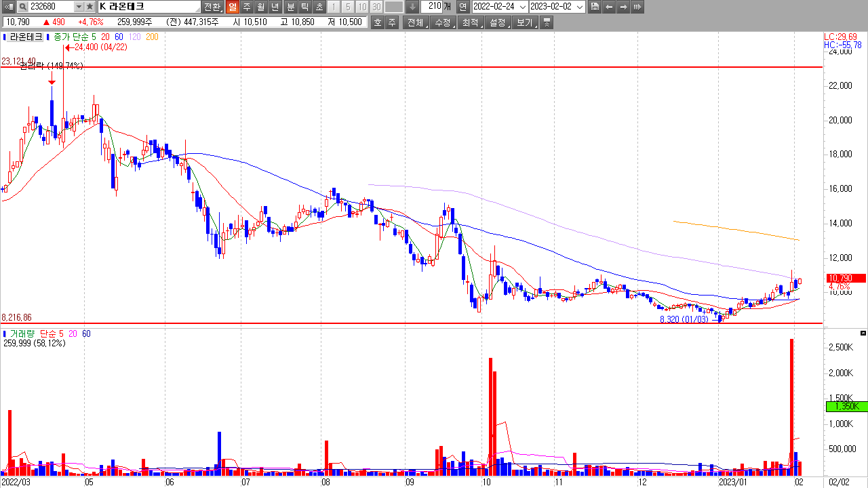Click the 저 10,500 low price
The image size is (868, 488).
click(x=344, y=22)
